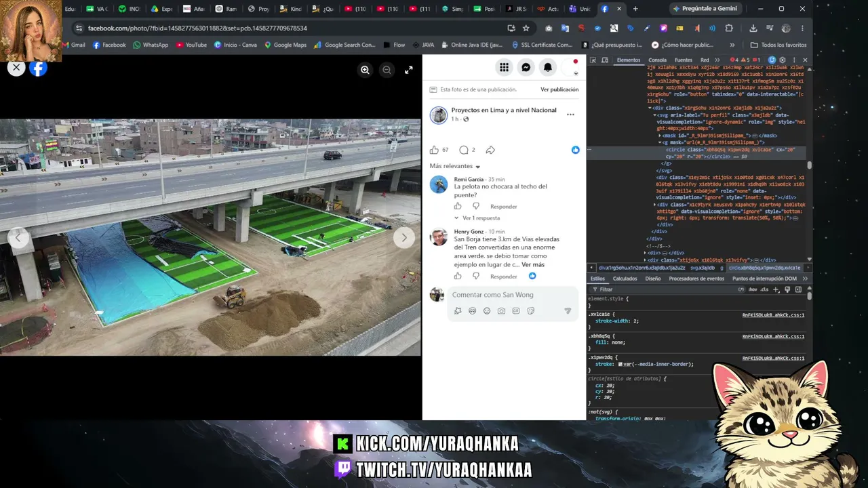Open Remi Garcia's profile name

click(469, 180)
